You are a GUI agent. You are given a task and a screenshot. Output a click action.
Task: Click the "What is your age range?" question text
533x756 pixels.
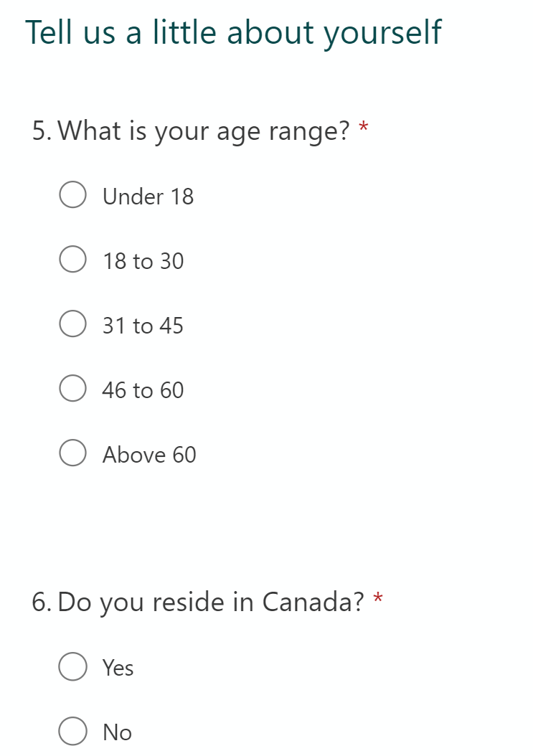204,131
